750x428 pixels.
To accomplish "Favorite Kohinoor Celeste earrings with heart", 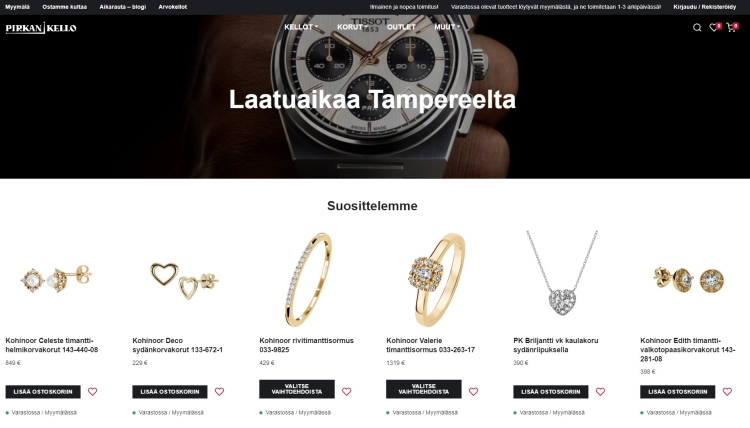I will pyautogui.click(x=92, y=392).
